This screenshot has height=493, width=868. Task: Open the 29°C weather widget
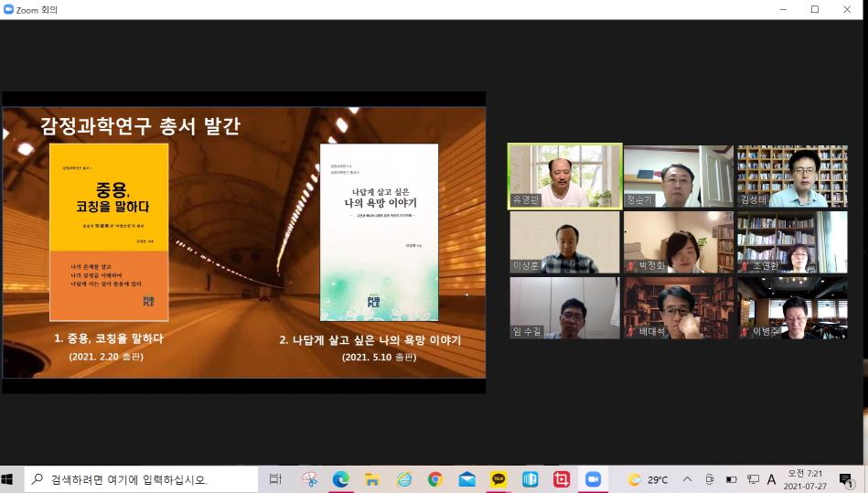(648, 479)
